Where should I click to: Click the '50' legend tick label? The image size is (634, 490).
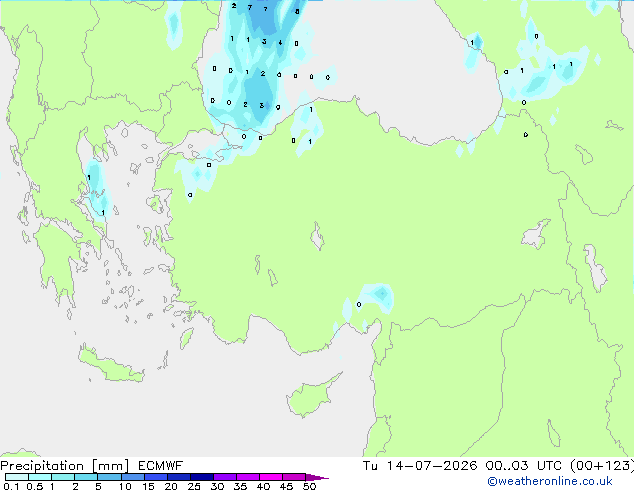[x=309, y=486]
